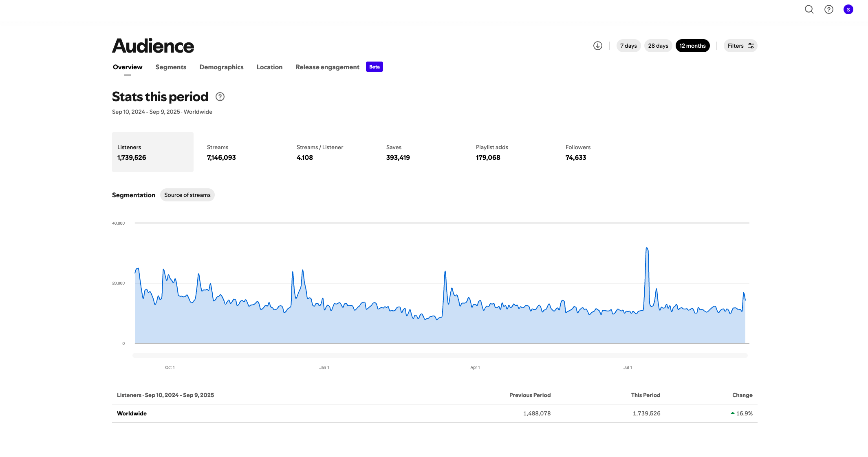
Task: Expand the Worldwide listeners row
Action: [x=132, y=413]
